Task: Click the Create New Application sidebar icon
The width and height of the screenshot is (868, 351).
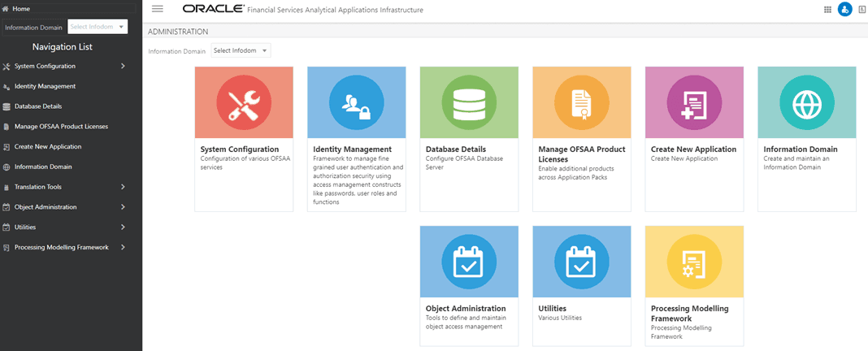Action: tap(7, 147)
